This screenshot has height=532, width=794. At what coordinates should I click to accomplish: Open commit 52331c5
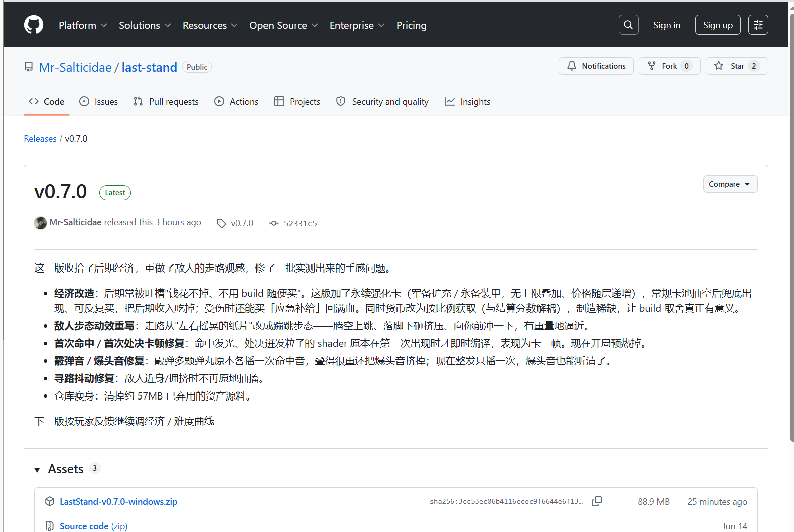click(x=300, y=223)
